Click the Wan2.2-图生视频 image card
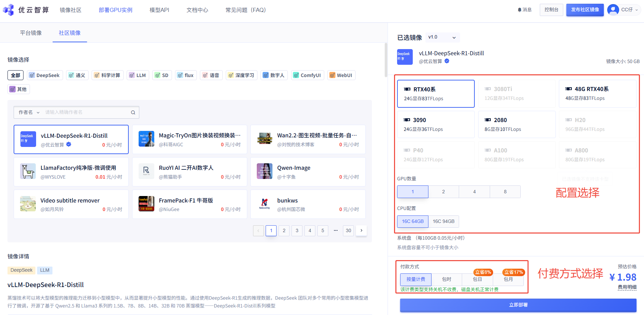The width and height of the screenshot is (644, 315). pos(308,139)
